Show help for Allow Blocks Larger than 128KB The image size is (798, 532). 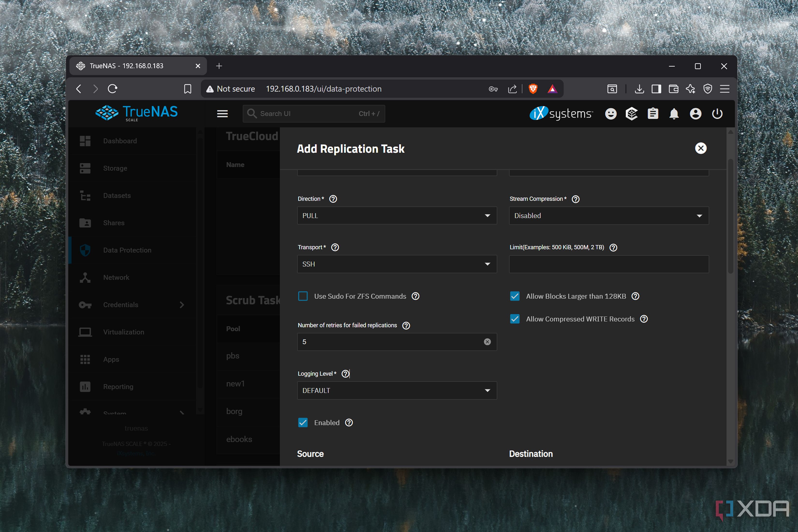click(635, 296)
